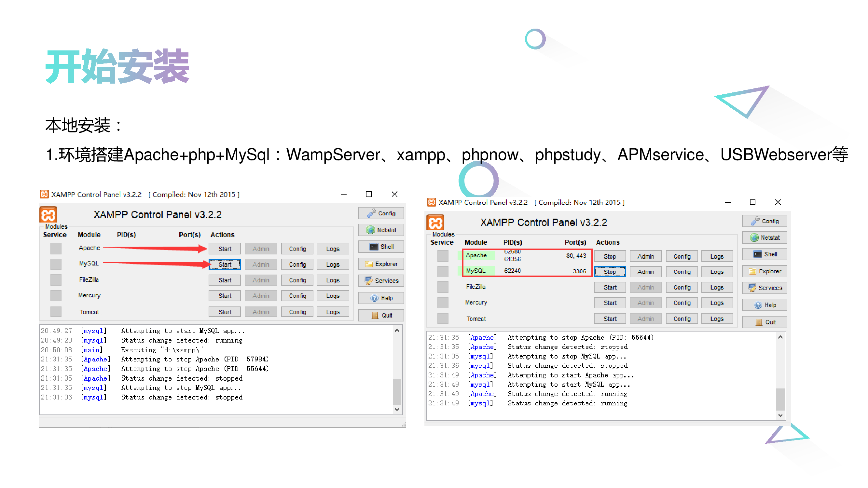Open Apache Config in right XAMPP window
The height and width of the screenshot is (488, 868).
(682, 256)
